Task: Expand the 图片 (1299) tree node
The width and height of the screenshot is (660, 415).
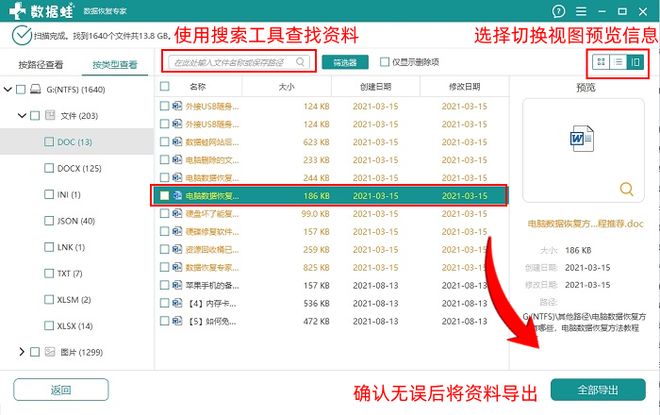Action: pyautogui.click(x=22, y=351)
